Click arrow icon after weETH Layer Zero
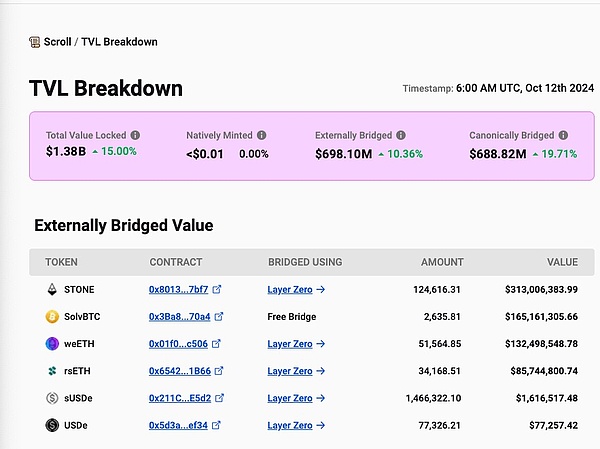Viewport: 600px width, 449px height. (321, 344)
